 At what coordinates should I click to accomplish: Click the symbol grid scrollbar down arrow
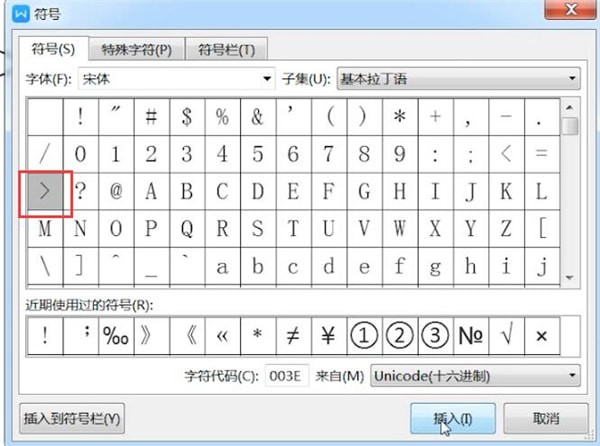570,276
